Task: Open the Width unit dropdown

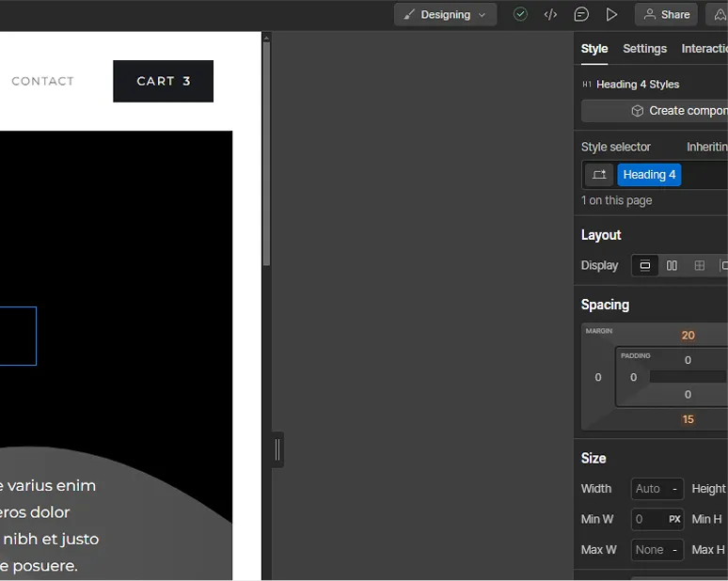Action: point(675,489)
